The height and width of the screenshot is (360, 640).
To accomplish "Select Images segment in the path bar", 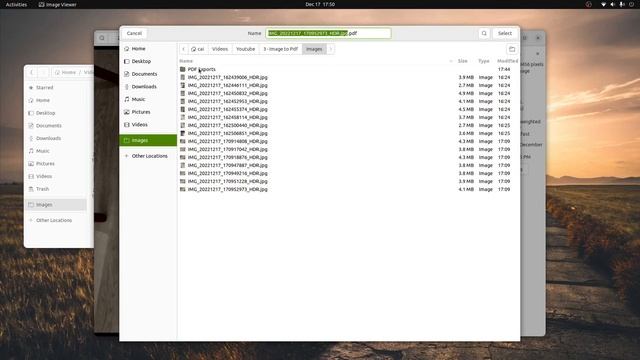I will tap(314, 49).
